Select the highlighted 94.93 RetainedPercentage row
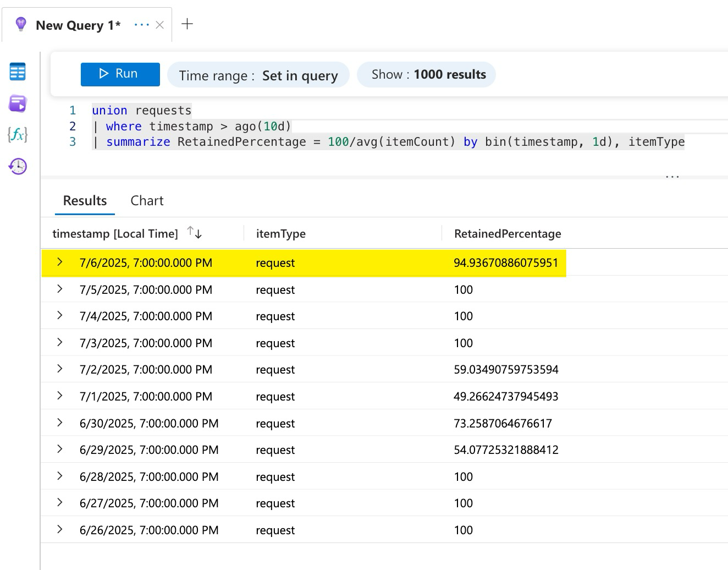728x570 pixels. click(x=505, y=262)
